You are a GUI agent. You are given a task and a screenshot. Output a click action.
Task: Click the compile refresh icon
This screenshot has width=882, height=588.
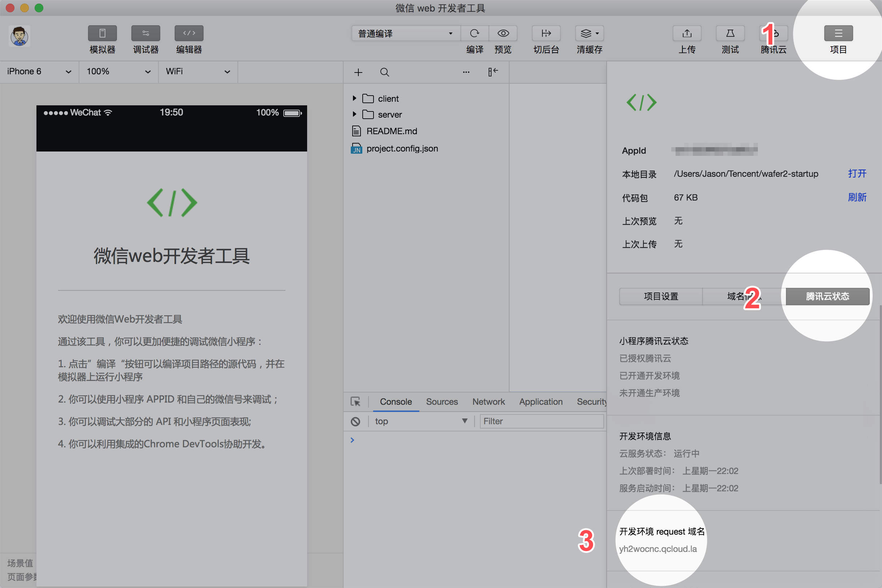pyautogui.click(x=475, y=34)
